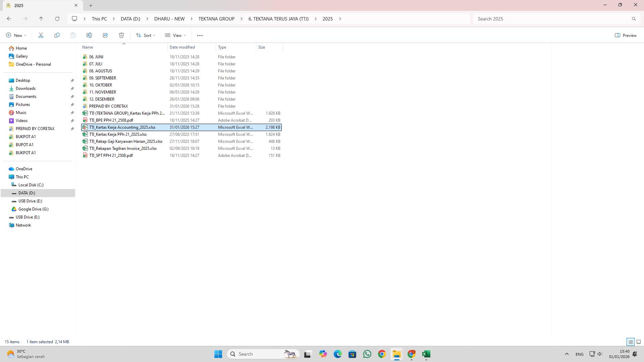The height and width of the screenshot is (362, 644).
Task: Click the Share icon in the toolbar
Action: [x=105, y=35]
